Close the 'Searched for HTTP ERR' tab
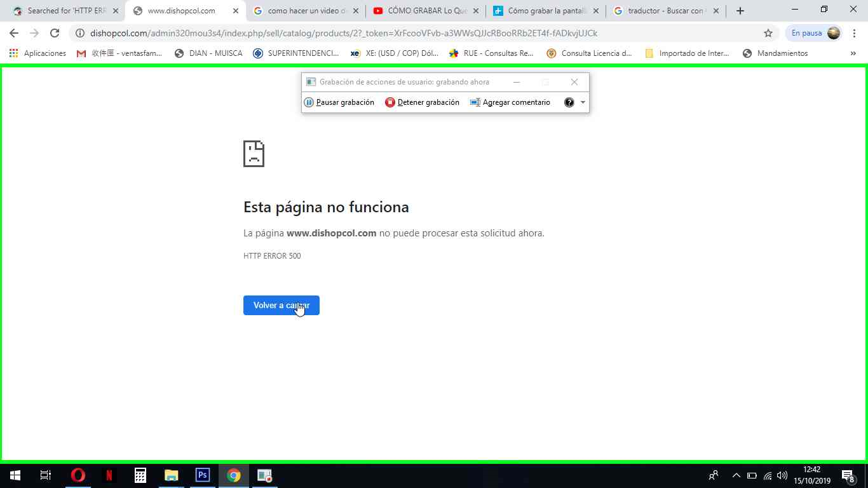Screen dimensions: 868x488 pos(116,11)
